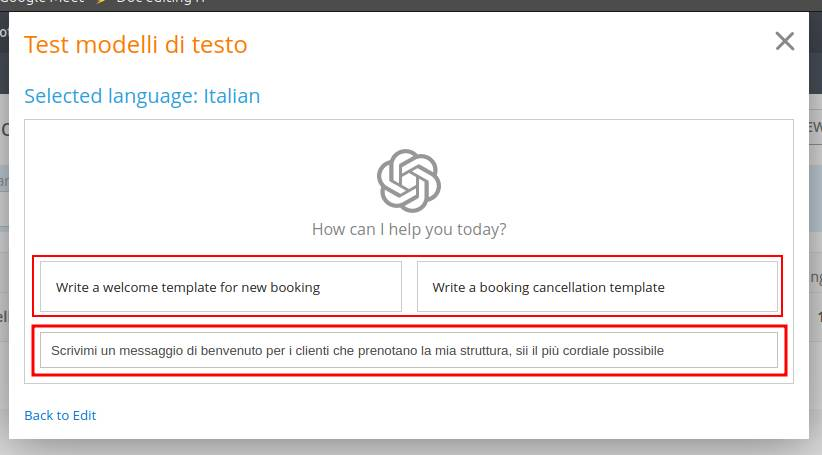Place cursor on the word Scrivimi in the prompt

[75, 351]
